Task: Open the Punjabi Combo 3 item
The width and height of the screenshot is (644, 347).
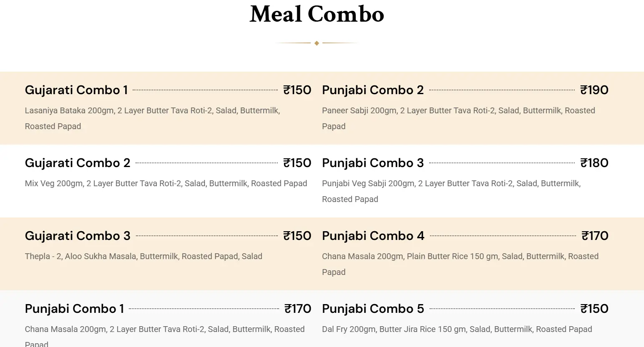Action: (373, 163)
